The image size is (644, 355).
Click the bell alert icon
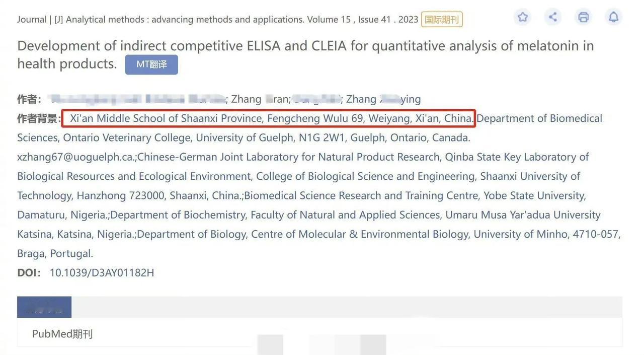click(613, 17)
